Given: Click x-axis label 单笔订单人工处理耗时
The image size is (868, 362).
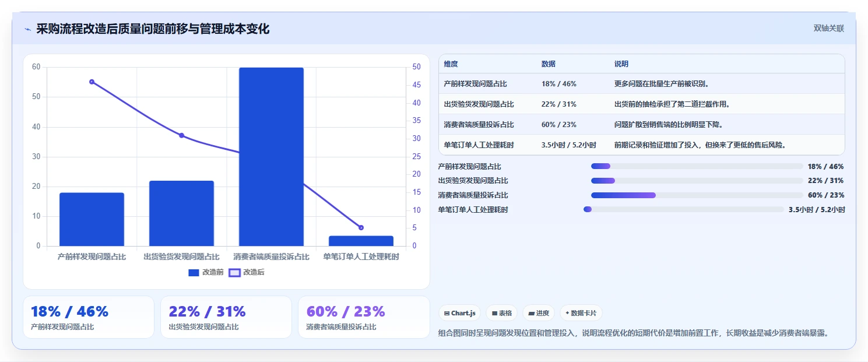Looking at the screenshot, I should click(x=361, y=256).
